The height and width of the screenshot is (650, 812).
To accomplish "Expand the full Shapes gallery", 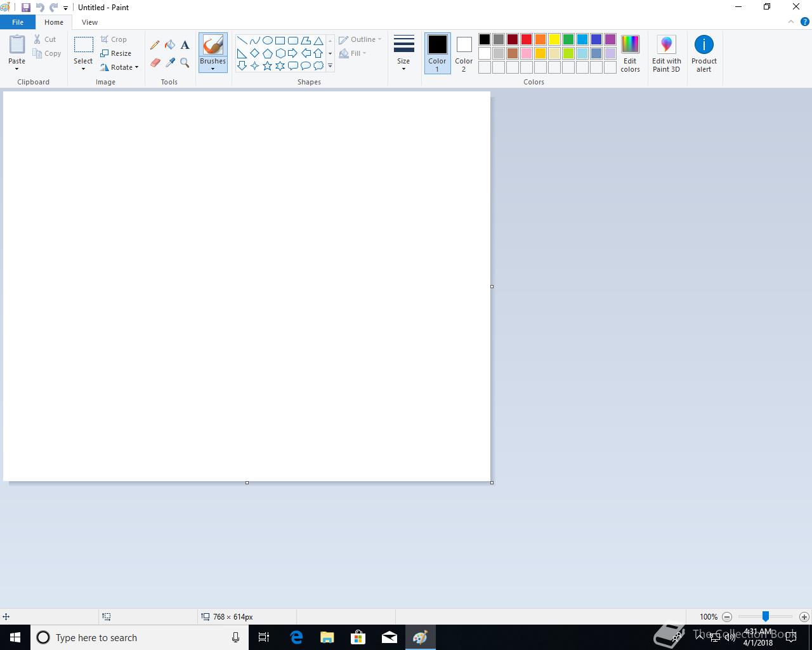I will click(x=330, y=66).
